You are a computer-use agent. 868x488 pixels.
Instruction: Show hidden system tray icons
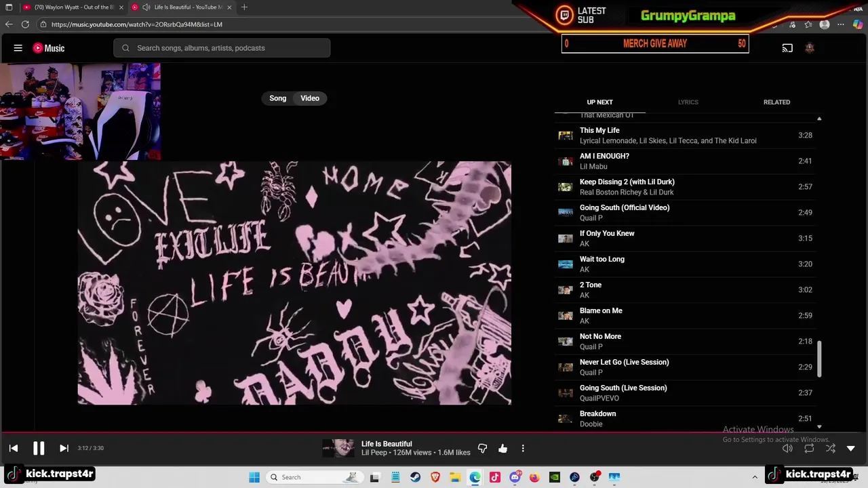755,477
